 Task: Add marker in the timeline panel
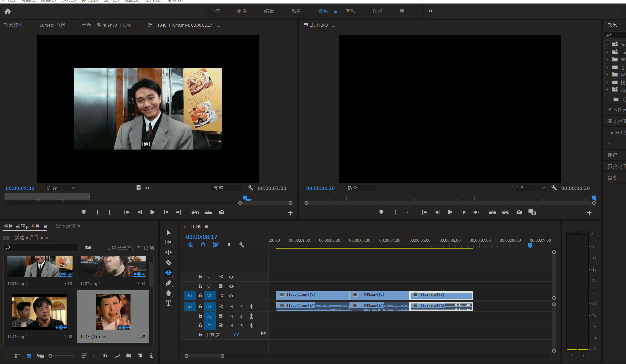coord(229,245)
